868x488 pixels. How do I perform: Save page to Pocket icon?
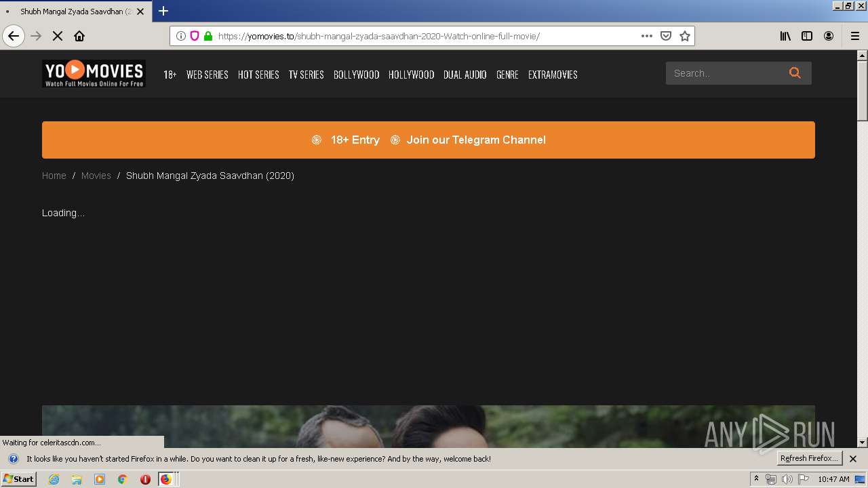coord(666,36)
